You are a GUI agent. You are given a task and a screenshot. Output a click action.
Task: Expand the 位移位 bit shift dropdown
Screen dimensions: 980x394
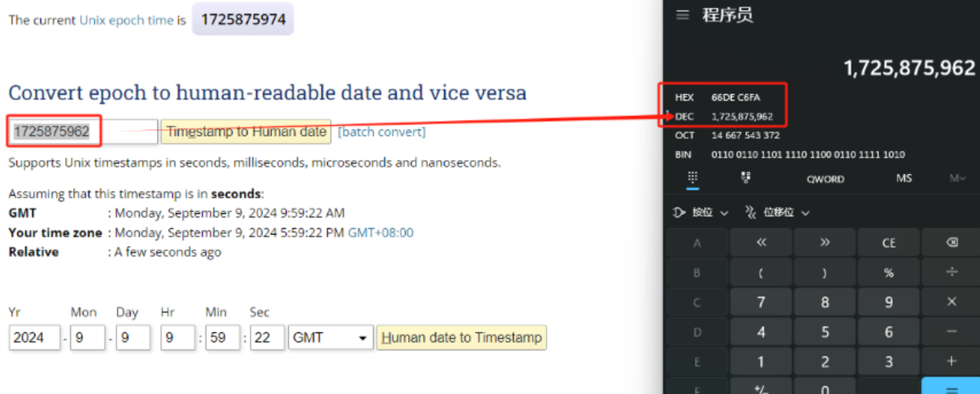(x=777, y=212)
